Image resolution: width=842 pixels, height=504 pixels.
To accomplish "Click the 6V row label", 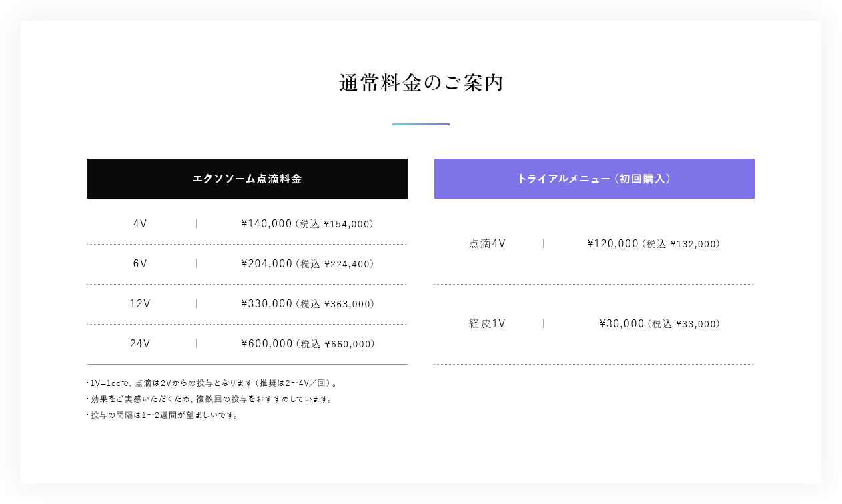I will click(x=140, y=264).
